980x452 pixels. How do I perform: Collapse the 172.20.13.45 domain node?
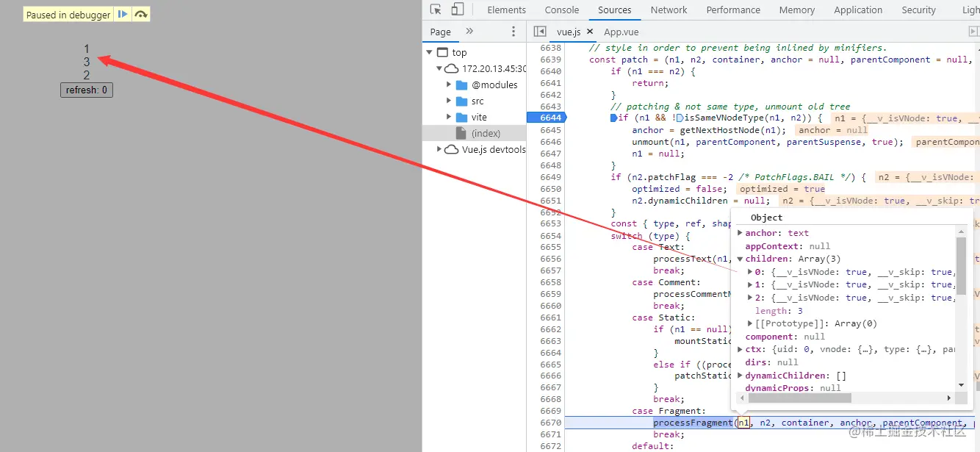[439, 68]
